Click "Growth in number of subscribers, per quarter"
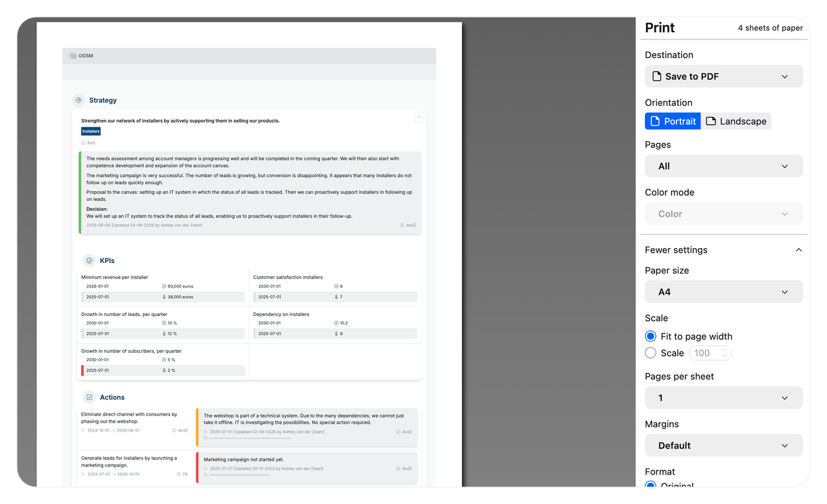This screenshot has height=504, width=827. [x=131, y=351]
